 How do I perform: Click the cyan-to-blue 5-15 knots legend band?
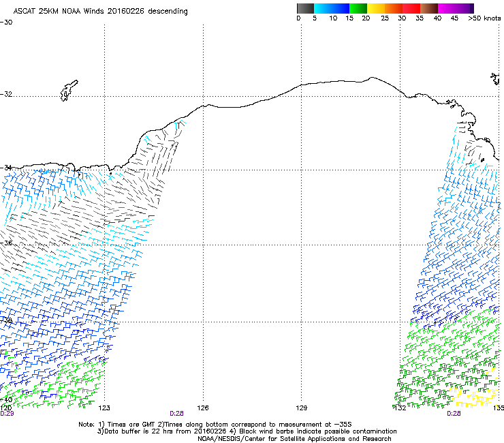pos(332,8)
